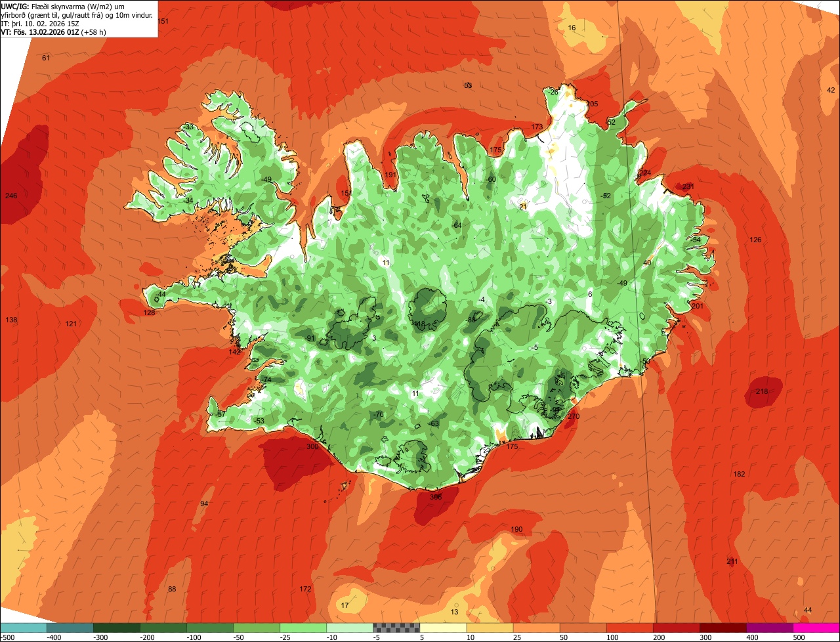
Task: Click the orange legend swatch between 50 and 100
Action: (583, 628)
